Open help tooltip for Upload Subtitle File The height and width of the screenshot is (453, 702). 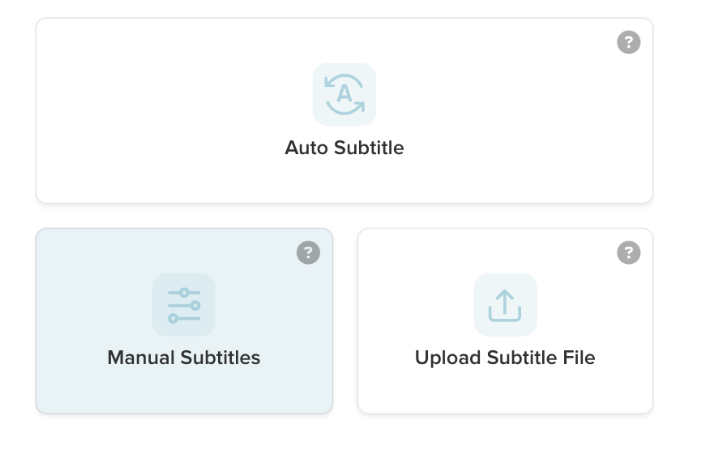point(628,253)
